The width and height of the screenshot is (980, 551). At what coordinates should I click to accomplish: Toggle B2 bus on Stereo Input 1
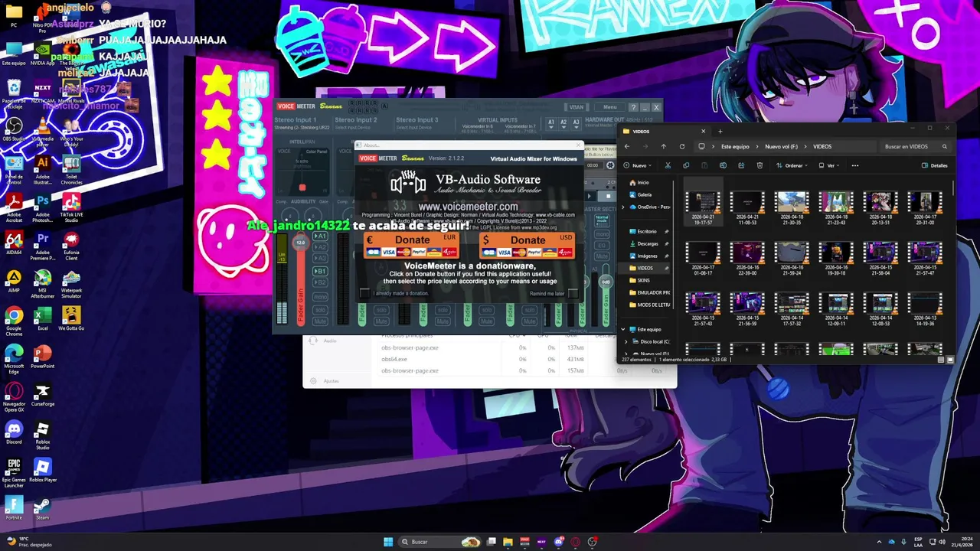pyautogui.click(x=320, y=282)
